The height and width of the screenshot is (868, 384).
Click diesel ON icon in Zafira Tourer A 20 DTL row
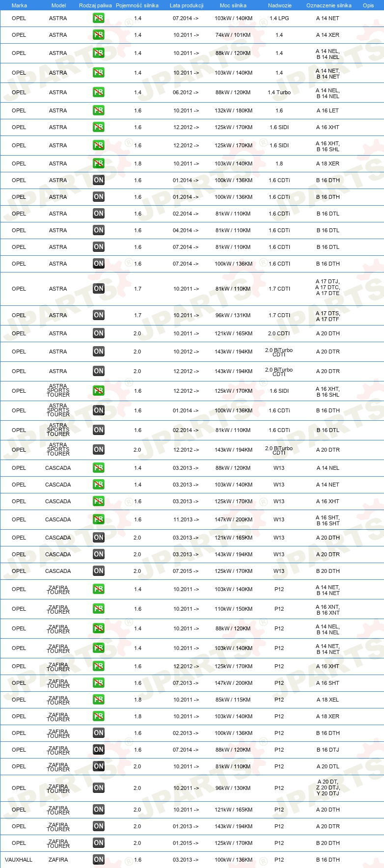pos(98,766)
